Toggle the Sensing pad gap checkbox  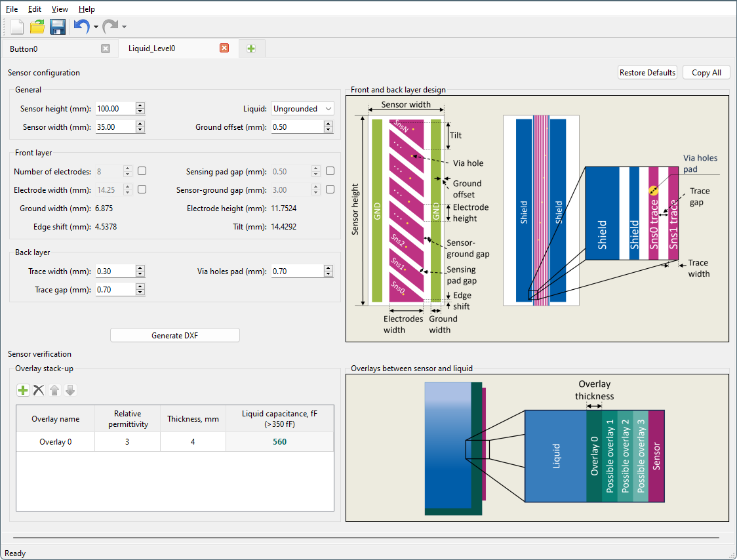[x=330, y=171]
